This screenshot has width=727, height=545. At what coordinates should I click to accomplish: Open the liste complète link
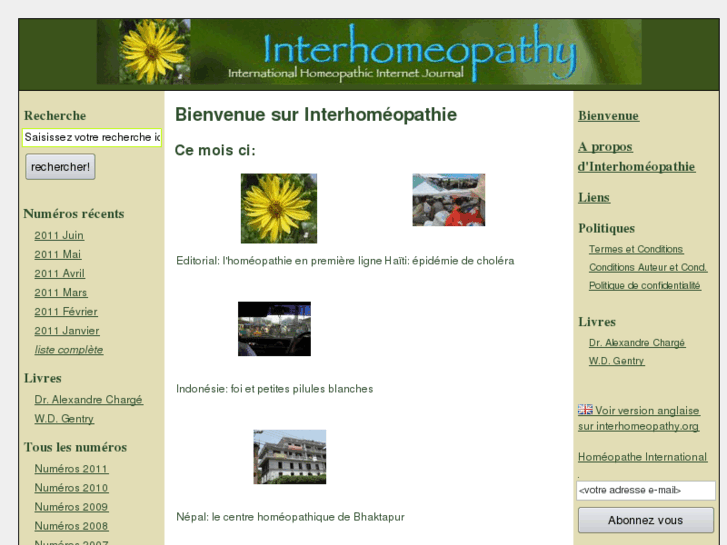point(69,349)
